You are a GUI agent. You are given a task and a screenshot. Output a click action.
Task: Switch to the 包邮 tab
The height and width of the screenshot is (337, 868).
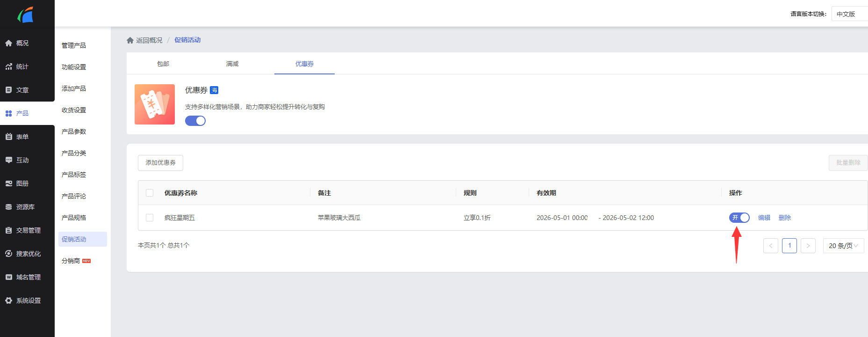(163, 64)
